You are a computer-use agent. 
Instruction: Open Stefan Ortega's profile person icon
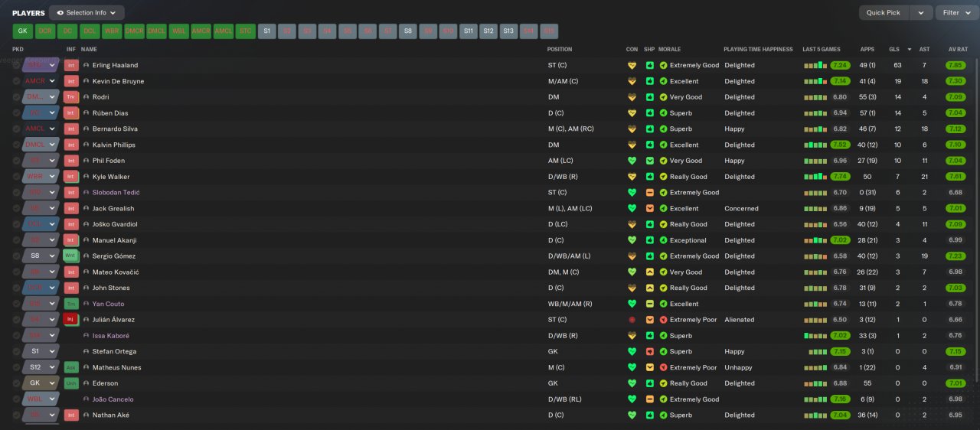tap(87, 352)
